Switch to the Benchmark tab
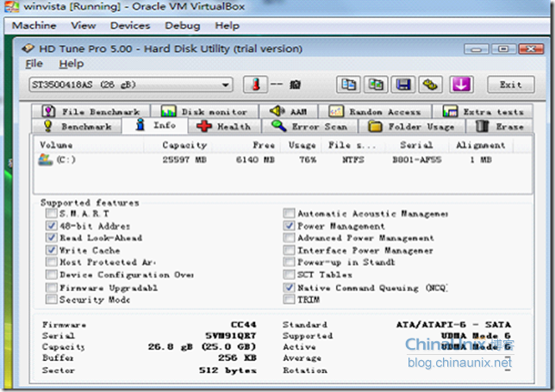The height and width of the screenshot is (392, 555). pos(77,127)
